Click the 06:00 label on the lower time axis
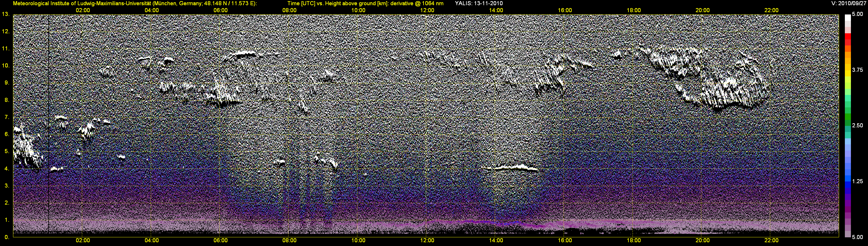This screenshot has width=868, height=246. tap(220, 241)
